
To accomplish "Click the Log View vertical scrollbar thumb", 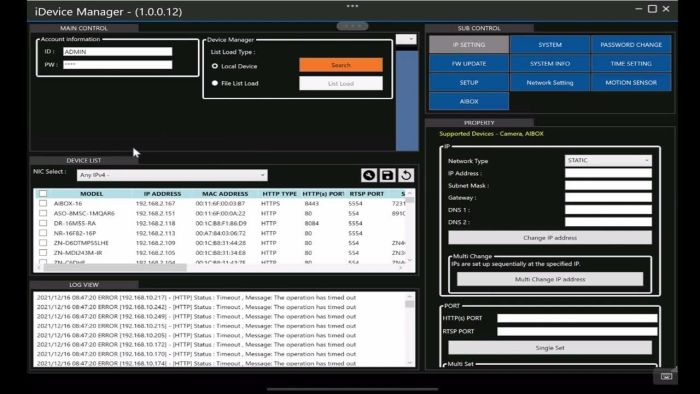I will [x=409, y=304].
